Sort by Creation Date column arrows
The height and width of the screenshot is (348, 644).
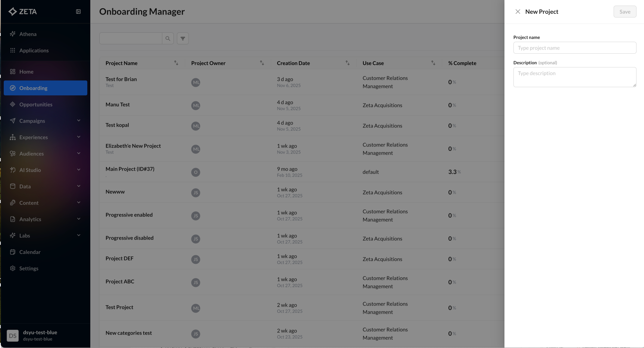click(347, 63)
